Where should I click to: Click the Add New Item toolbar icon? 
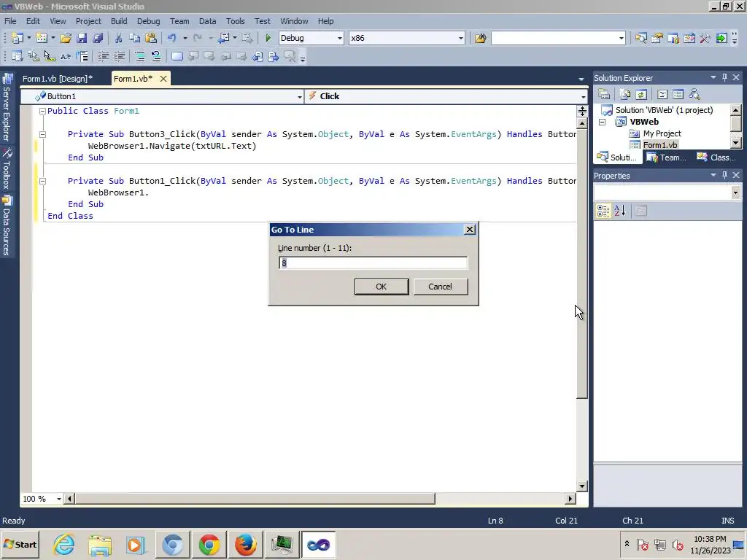pyautogui.click(x=42, y=38)
